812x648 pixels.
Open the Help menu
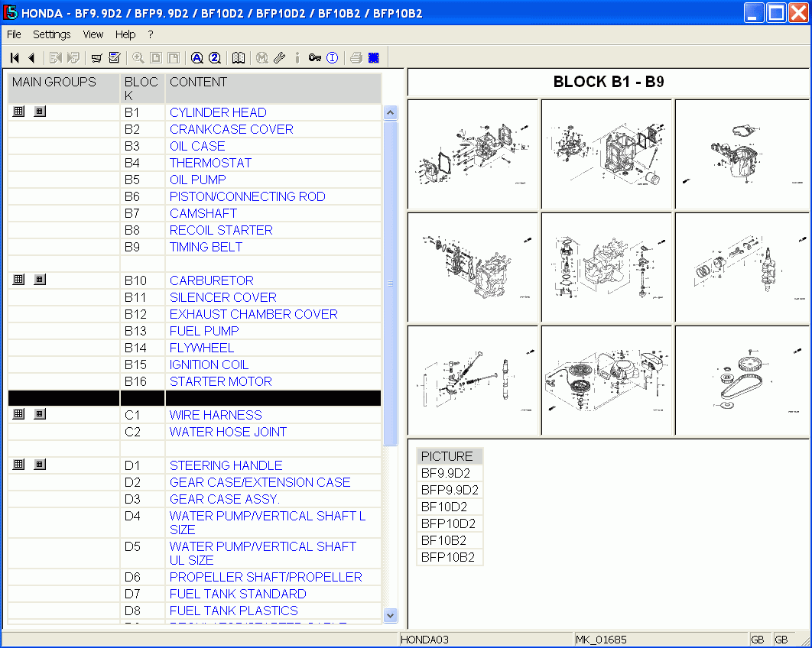point(125,34)
